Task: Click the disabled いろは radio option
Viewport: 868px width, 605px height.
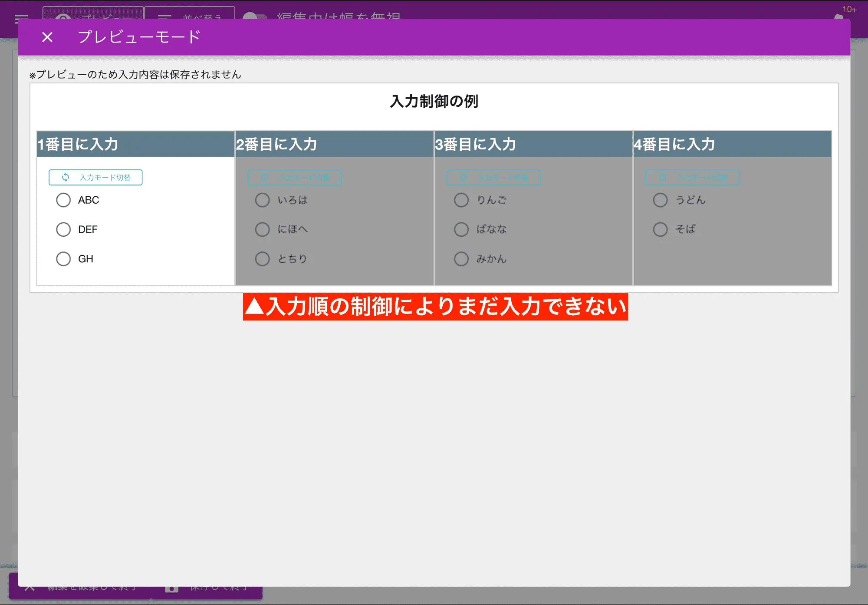Action: pyautogui.click(x=262, y=200)
